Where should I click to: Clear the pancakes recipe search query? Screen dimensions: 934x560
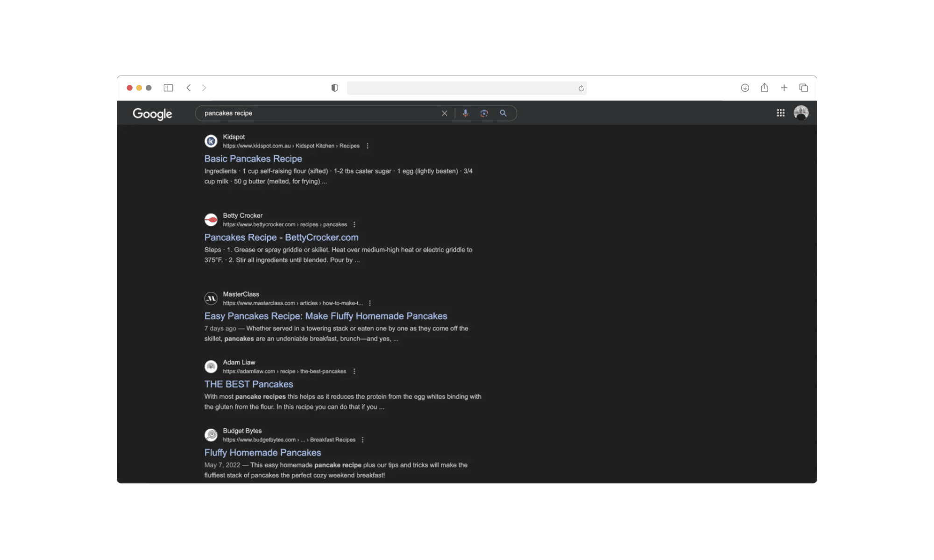pyautogui.click(x=445, y=113)
